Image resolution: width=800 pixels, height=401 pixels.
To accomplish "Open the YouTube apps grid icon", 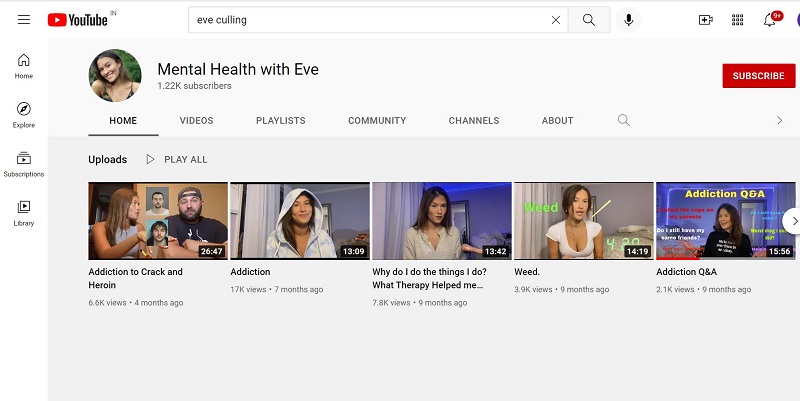I will pyautogui.click(x=737, y=20).
